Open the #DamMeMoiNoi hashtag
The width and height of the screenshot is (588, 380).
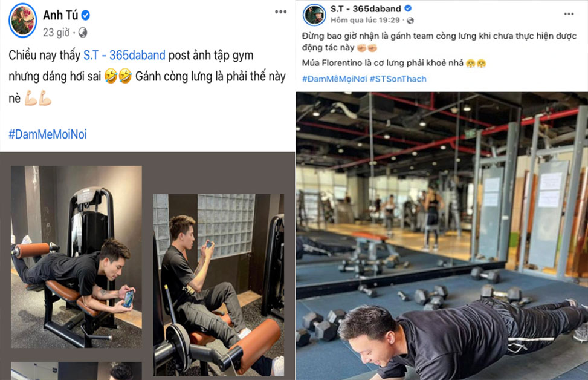pyautogui.click(x=48, y=134)
